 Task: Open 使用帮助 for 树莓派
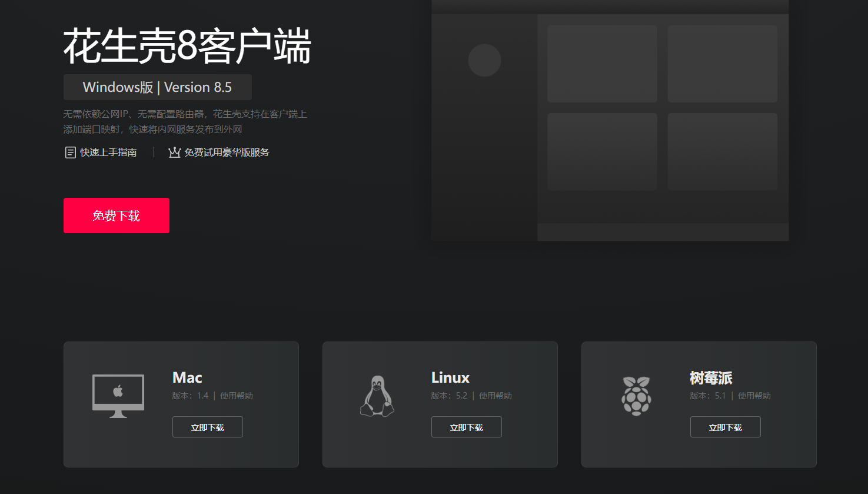tap(754, 396)
